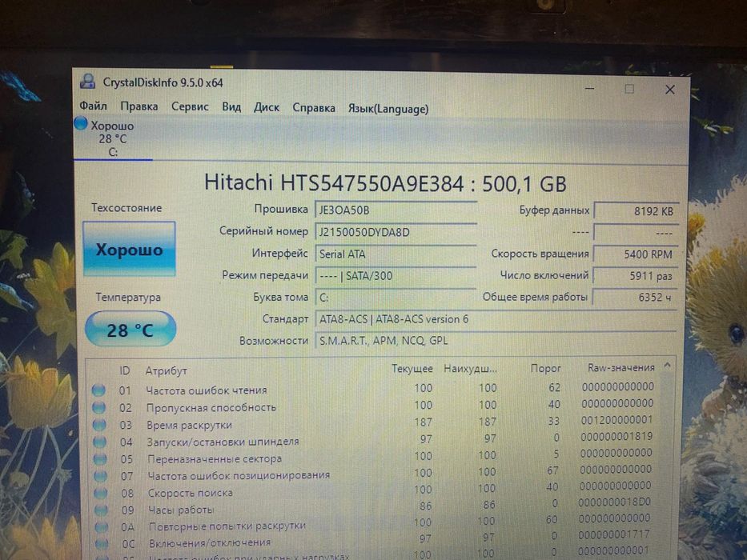
Task: Select row Переназначенные сектора
Action: (x=374, y=457)
